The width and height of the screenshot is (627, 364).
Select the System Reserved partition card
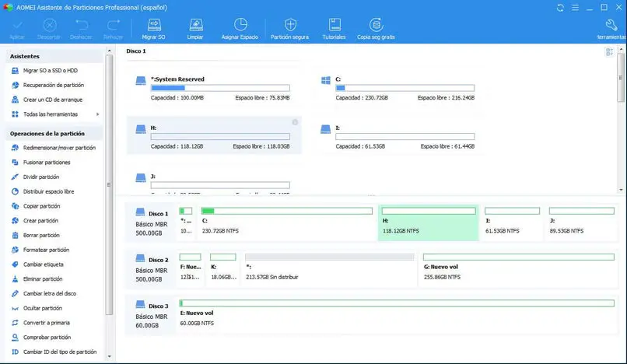214,88
